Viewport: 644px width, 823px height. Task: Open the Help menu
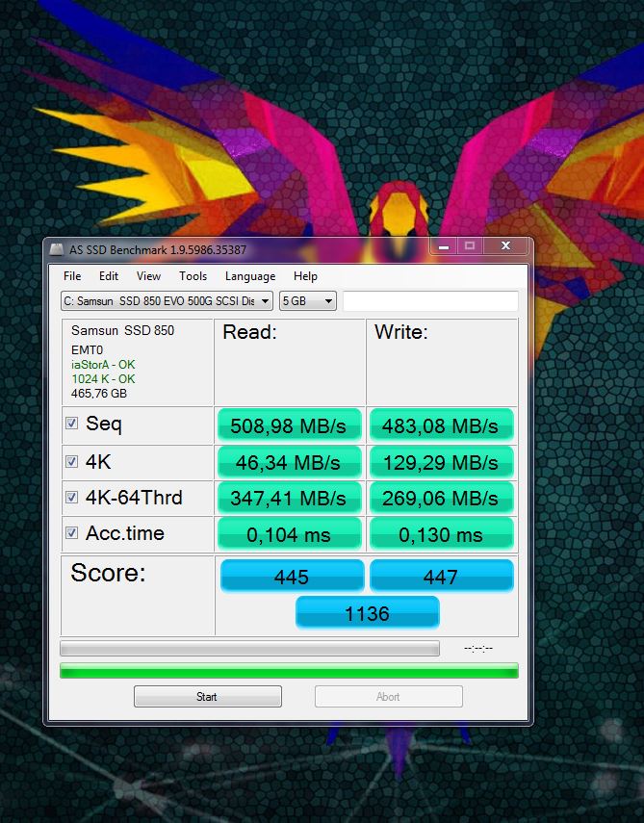[305, 276]
